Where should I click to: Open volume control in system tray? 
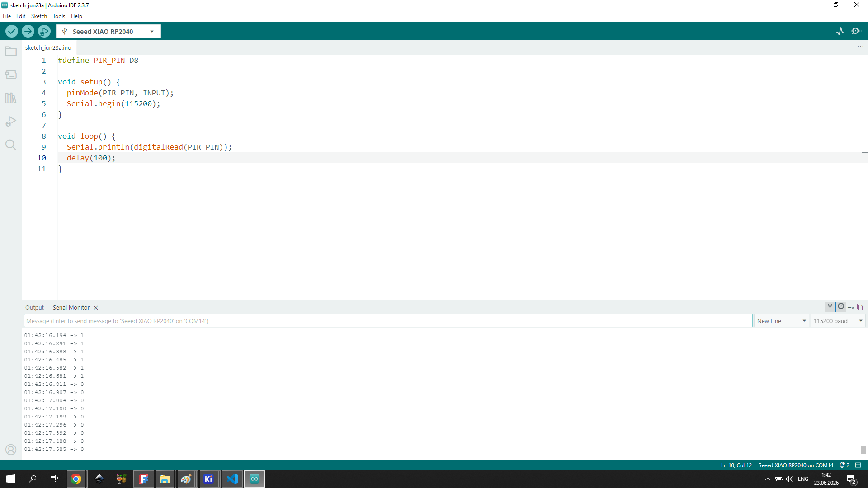pos(790,479)
